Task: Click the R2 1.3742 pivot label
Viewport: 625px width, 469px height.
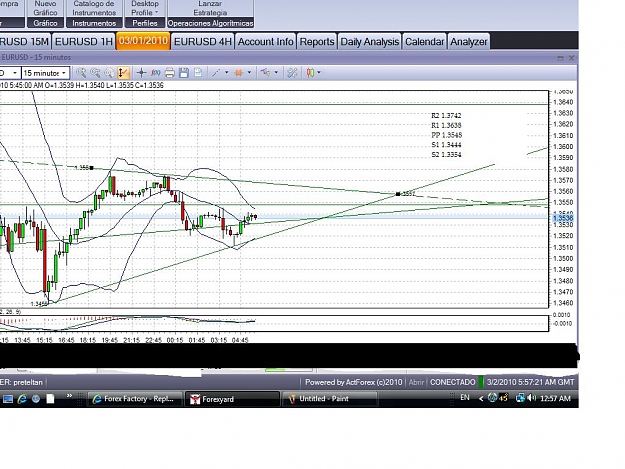Action: click(x=446, y=116)
